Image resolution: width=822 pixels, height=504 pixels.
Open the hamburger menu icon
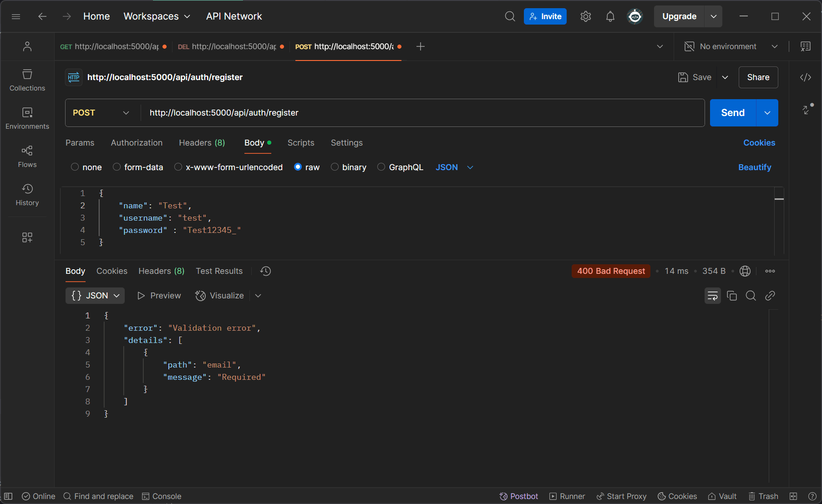16,16
